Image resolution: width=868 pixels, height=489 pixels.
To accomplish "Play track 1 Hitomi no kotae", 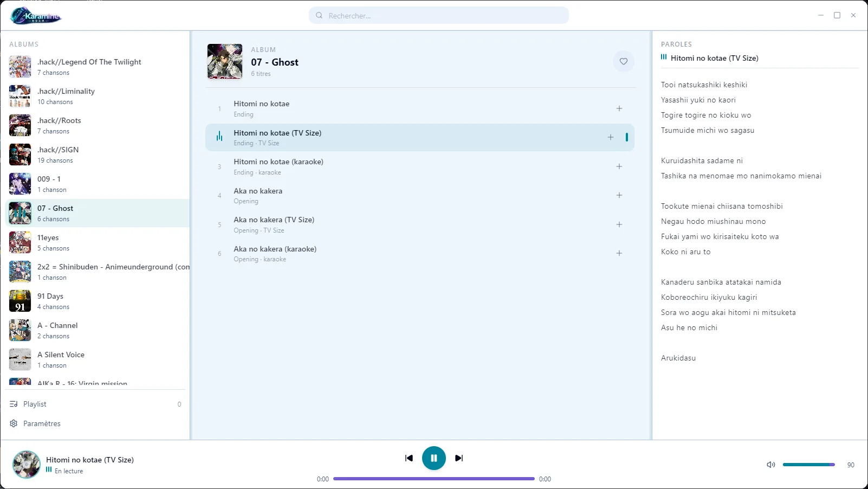I will [x=420, y=108].
